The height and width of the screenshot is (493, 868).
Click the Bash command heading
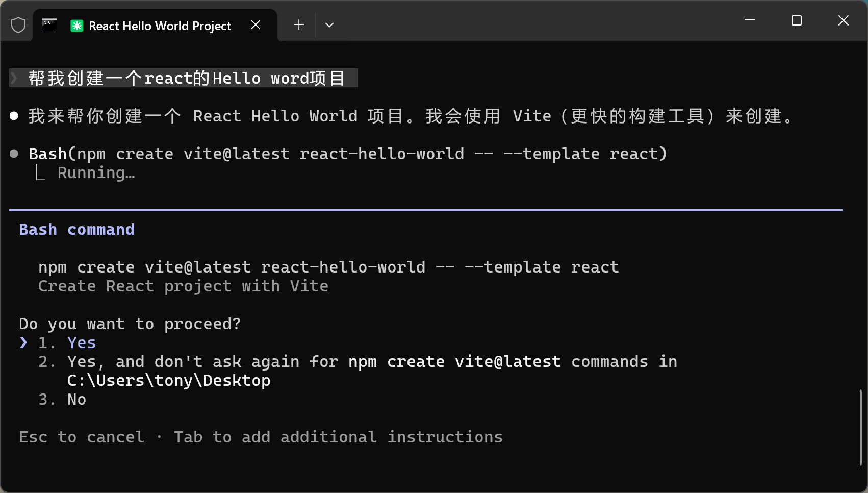click(x=76, y=229)
